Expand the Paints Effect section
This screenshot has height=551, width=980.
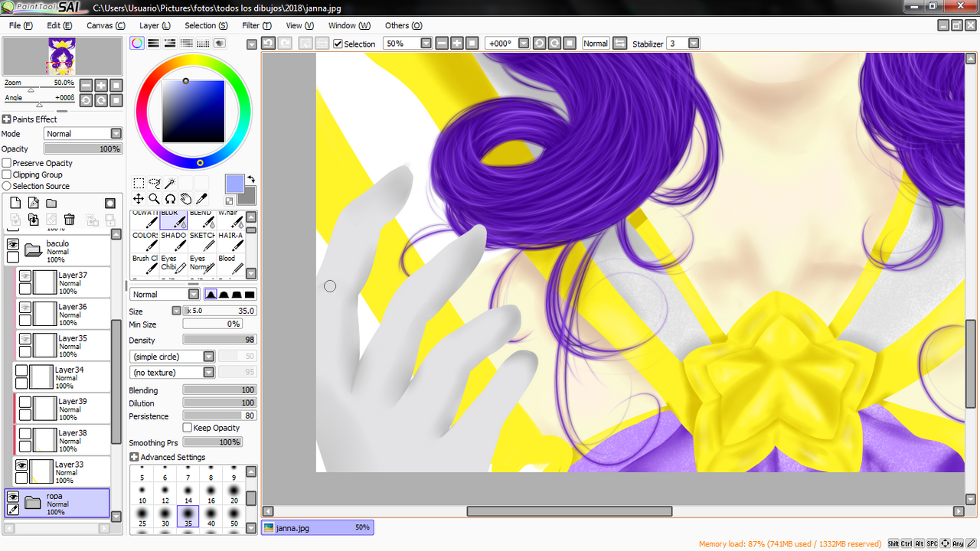pyautogui.click(x=7, y=119)
